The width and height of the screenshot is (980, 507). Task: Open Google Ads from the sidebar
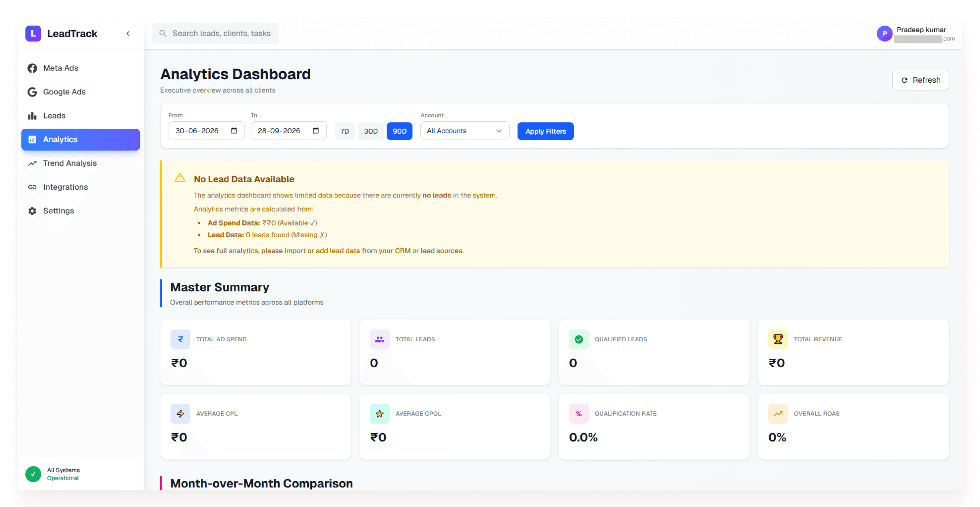pyautogui.click(x=80, y=92)
